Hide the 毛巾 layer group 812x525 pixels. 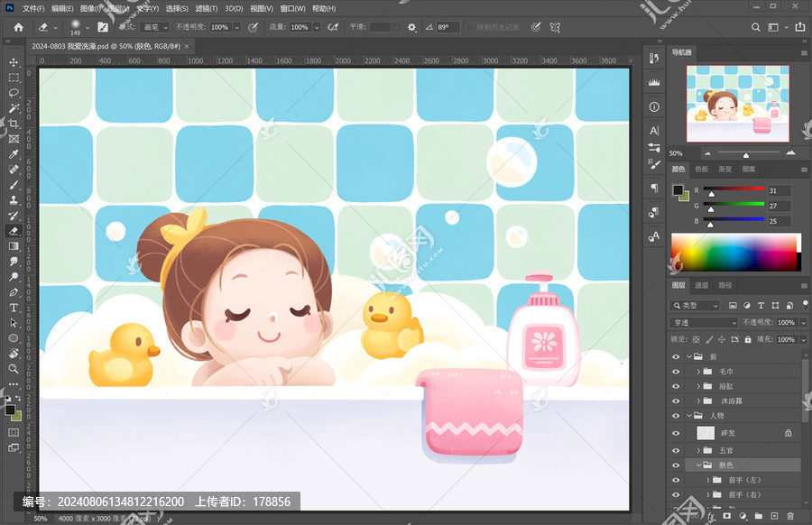point(676,372)
